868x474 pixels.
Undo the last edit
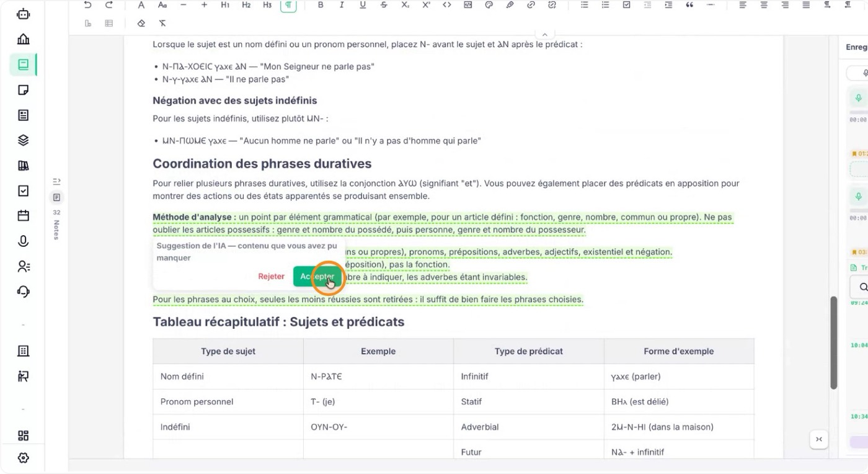point(87,5)
